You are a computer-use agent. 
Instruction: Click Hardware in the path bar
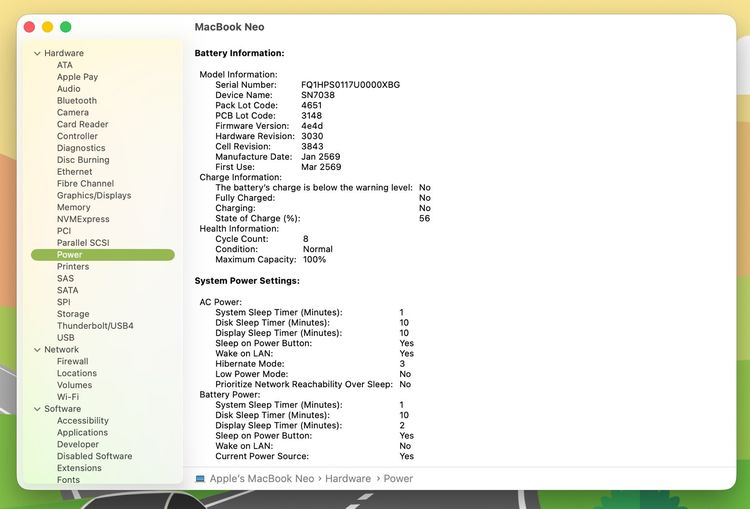coord(348,479)
